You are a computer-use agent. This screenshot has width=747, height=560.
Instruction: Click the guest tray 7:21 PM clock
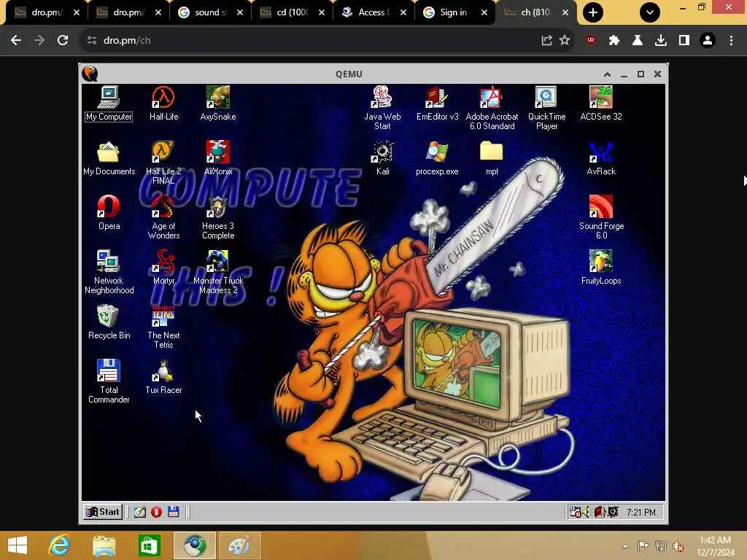coord(640,513)
